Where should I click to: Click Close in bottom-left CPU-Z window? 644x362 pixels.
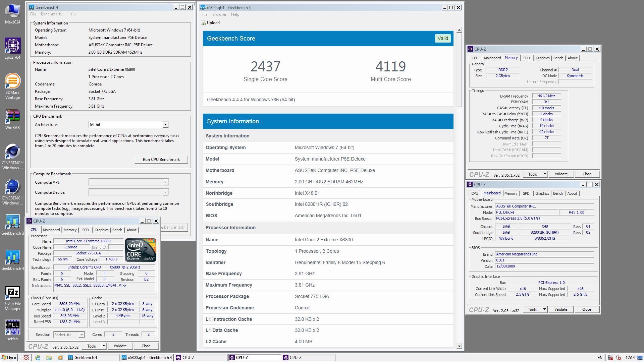[x=146, y=346]
